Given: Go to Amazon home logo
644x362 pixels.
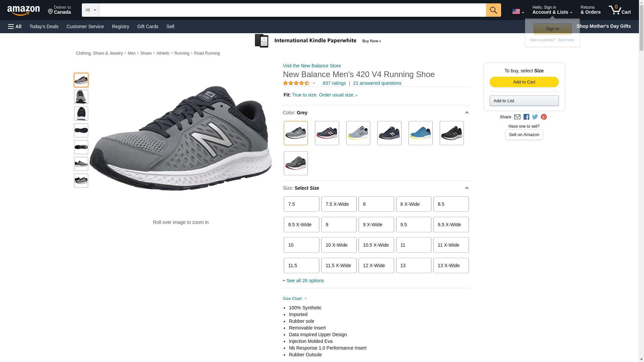Looking at the screenshot, I should (23, 11).
